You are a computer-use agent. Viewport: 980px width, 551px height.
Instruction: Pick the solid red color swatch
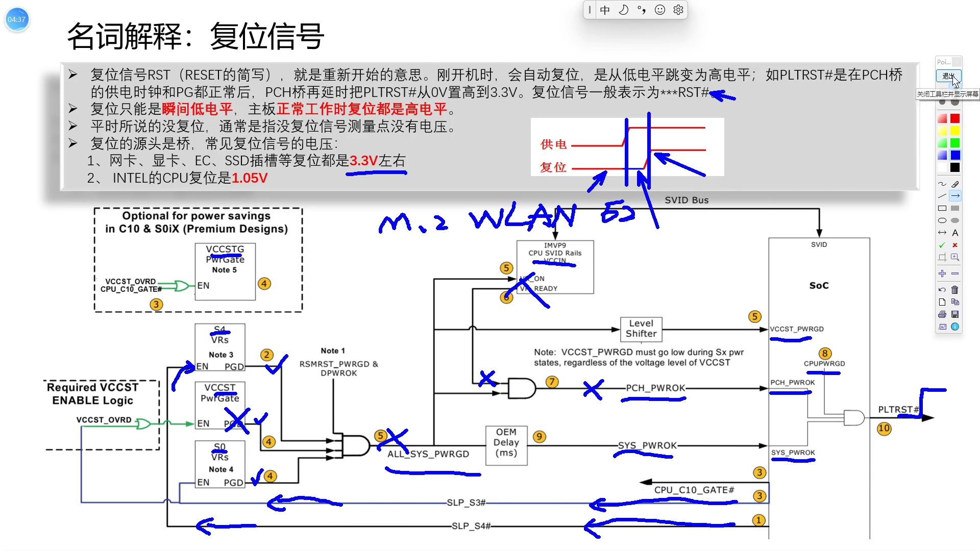click(955, 118)
